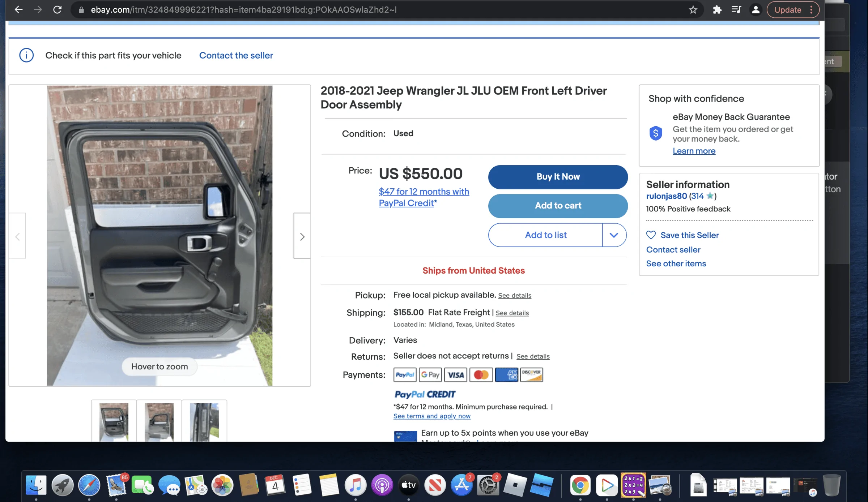The image size is (868, 502).
Task: Open Messages from the Dock
Action: 169,485
